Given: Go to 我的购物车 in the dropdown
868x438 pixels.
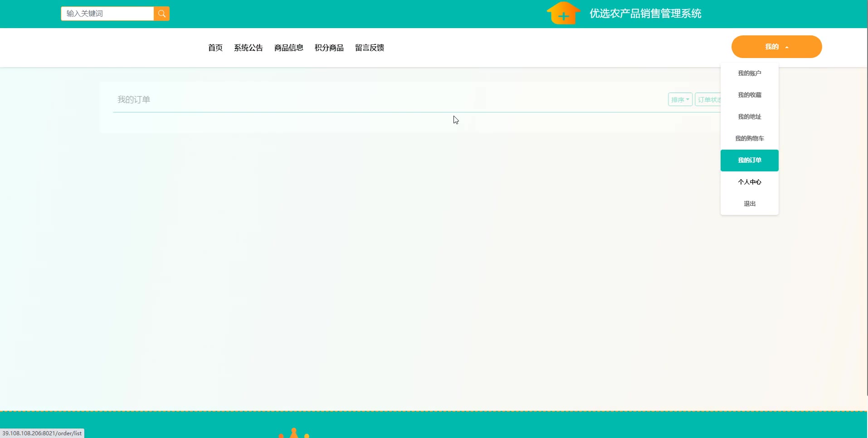Looking at the screenshot, I should point(749,139).
